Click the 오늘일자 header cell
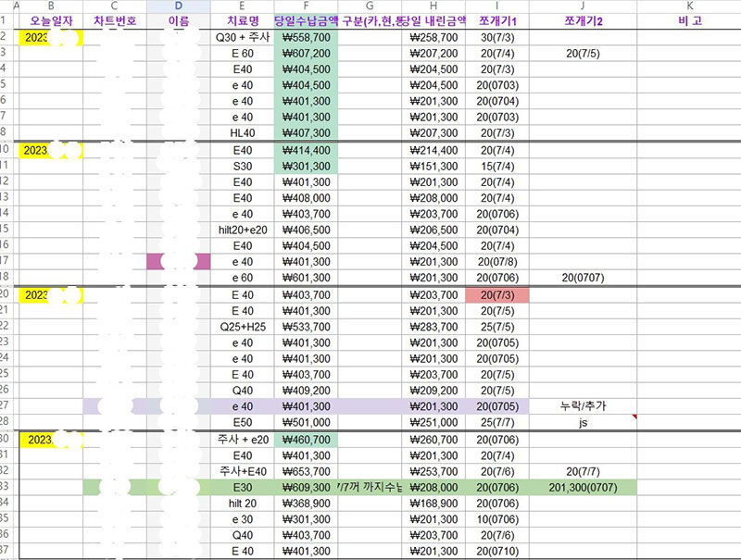 (x=51, y=20)
